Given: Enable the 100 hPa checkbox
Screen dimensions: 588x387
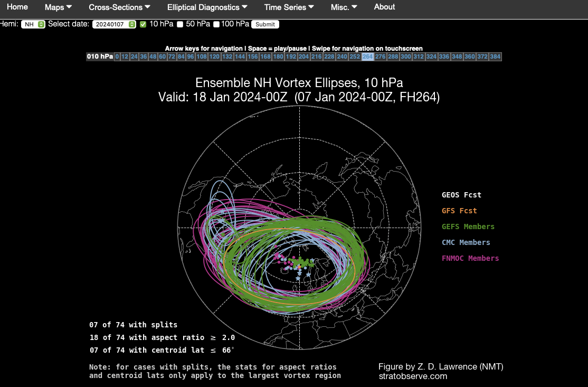Looking at the screenshot, I should pos(216,24).
